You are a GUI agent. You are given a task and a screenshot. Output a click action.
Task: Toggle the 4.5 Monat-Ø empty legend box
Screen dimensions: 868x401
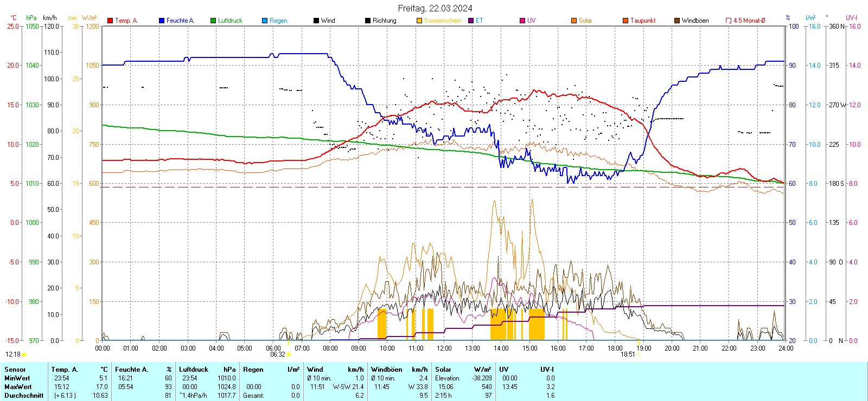click(x=729, y=21)
